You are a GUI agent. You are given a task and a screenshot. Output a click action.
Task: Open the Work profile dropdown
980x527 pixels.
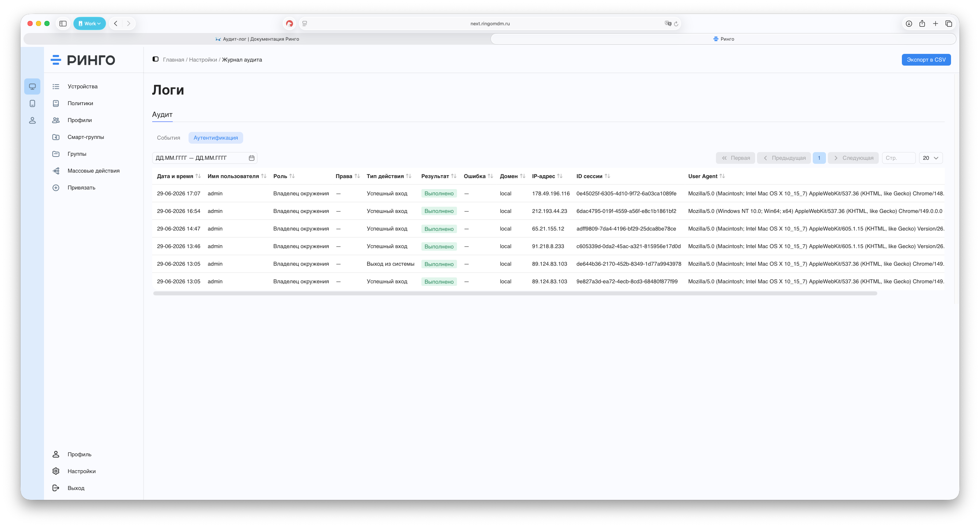89,23
